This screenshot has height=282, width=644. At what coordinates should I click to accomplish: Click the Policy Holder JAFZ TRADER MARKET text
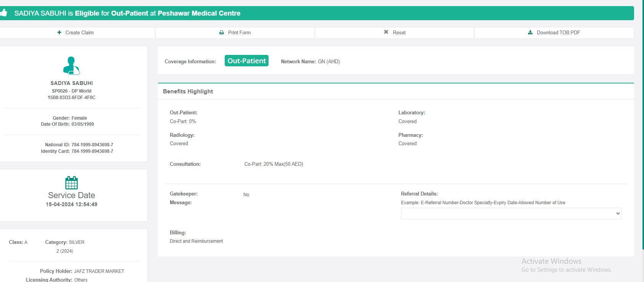pyautogui.click(x=99, y=271)
